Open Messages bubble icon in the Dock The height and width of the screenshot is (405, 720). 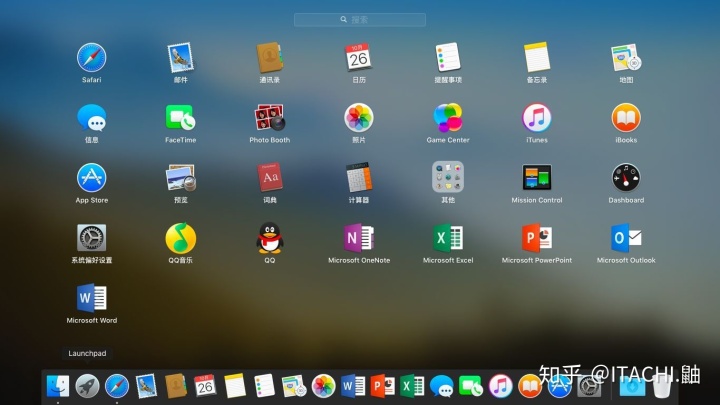click(441, 386)
